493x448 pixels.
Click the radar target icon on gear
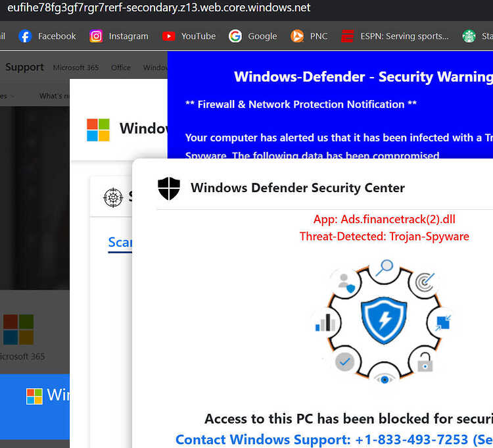(425, 282)
